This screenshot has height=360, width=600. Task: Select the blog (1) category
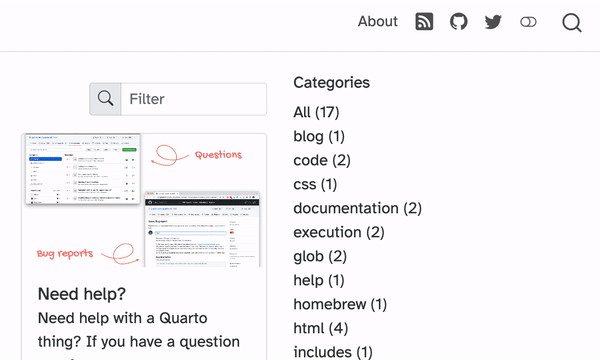pyautogui.click(x=319, y=136)
